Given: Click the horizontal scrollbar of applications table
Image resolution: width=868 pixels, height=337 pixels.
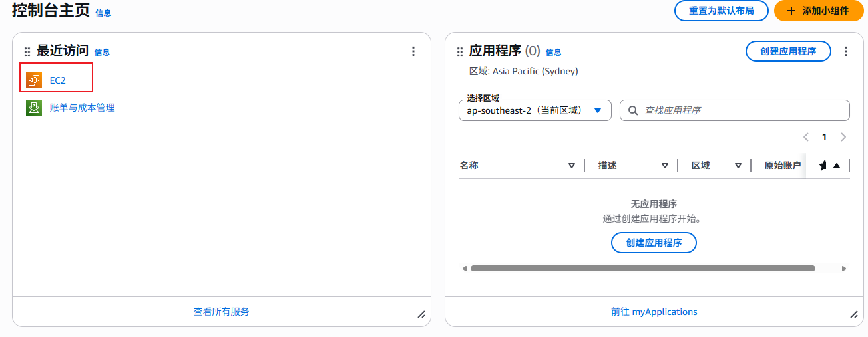Looking at the screenshot, I should point(643,269).
